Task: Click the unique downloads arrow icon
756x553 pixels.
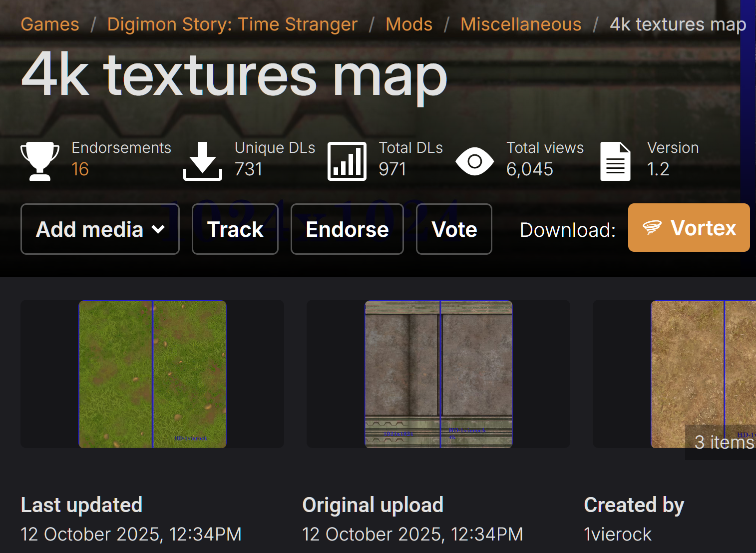Action: (203, 161)
